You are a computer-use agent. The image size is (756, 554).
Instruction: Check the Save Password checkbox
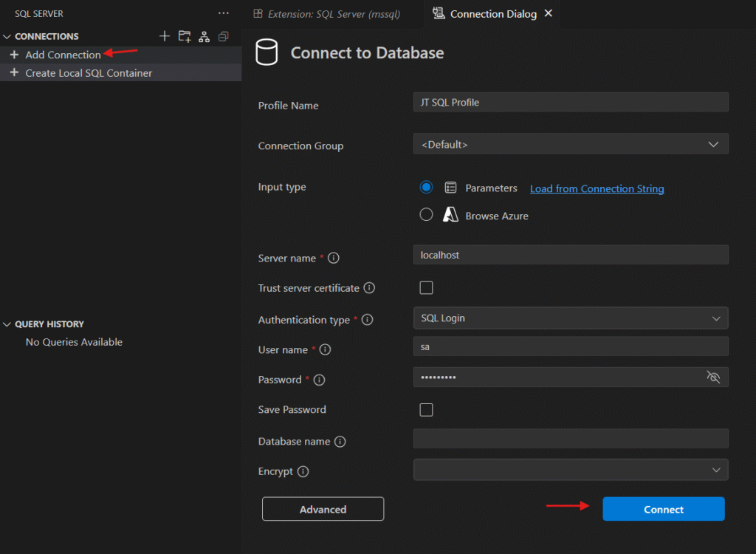(x=426, y=410)
